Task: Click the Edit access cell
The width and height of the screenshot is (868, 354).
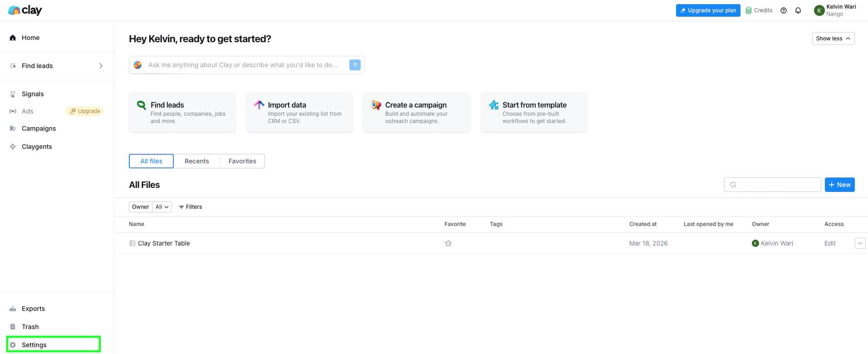Action: click(x=830, y=243)
